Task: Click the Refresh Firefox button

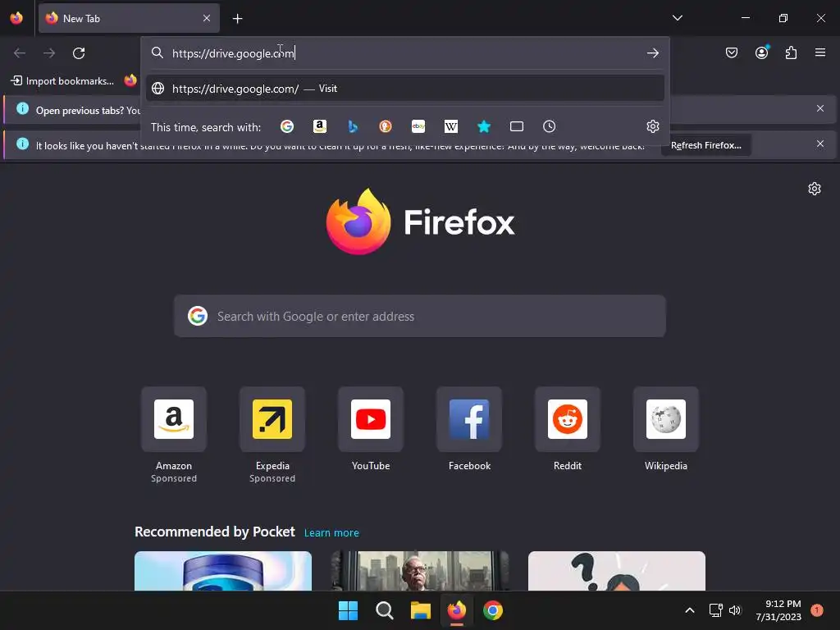Action: (x=706, y=145)
